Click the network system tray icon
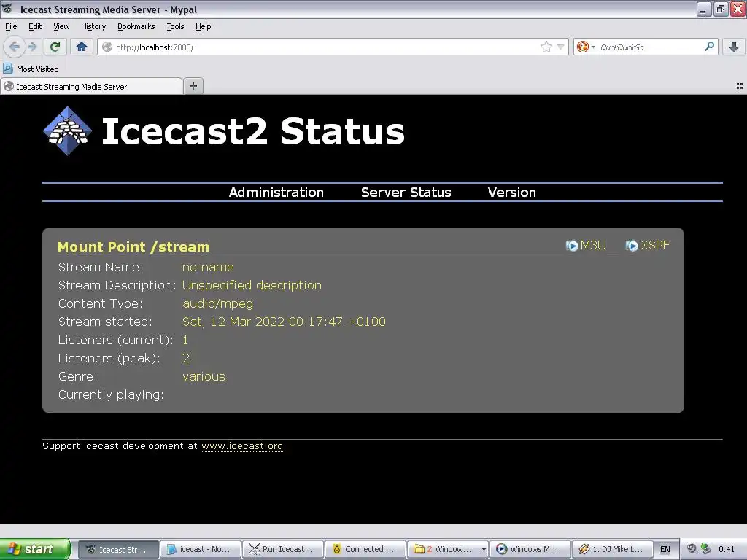Viewport: 747px width, 560px height. coord(705,549)
